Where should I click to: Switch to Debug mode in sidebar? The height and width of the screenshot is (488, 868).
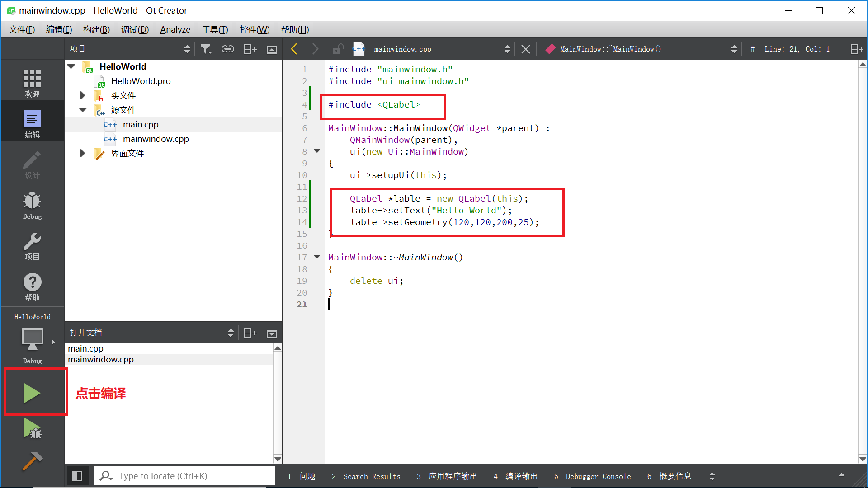pyautogui.click(x=32, y=206)
